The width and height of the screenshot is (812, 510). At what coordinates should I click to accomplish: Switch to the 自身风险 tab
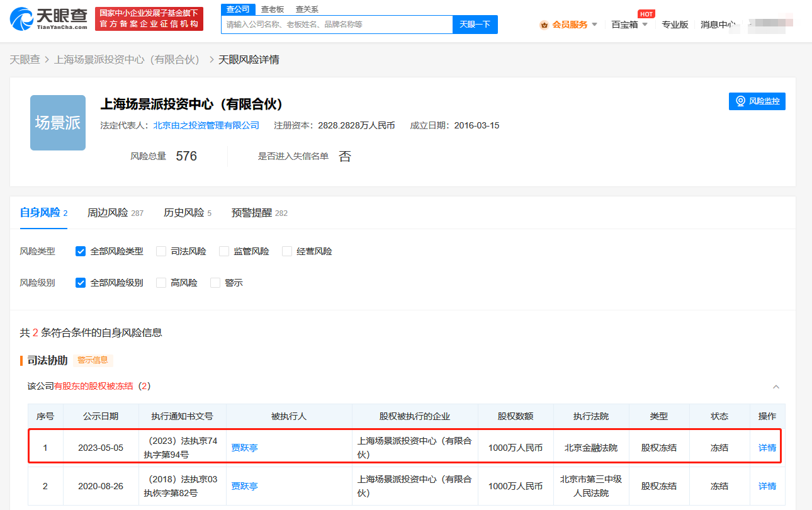(x=43, y=213)
